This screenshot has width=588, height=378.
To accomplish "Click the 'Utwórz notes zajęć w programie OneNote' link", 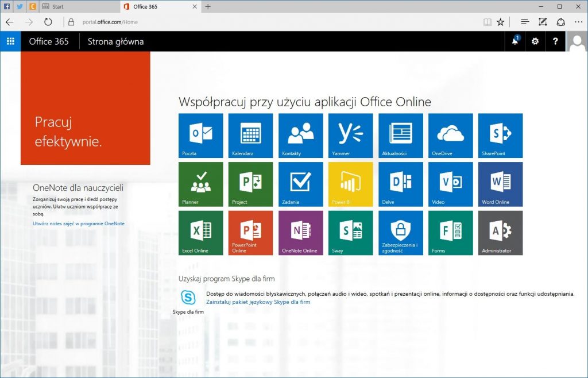I will click(79, 223).
